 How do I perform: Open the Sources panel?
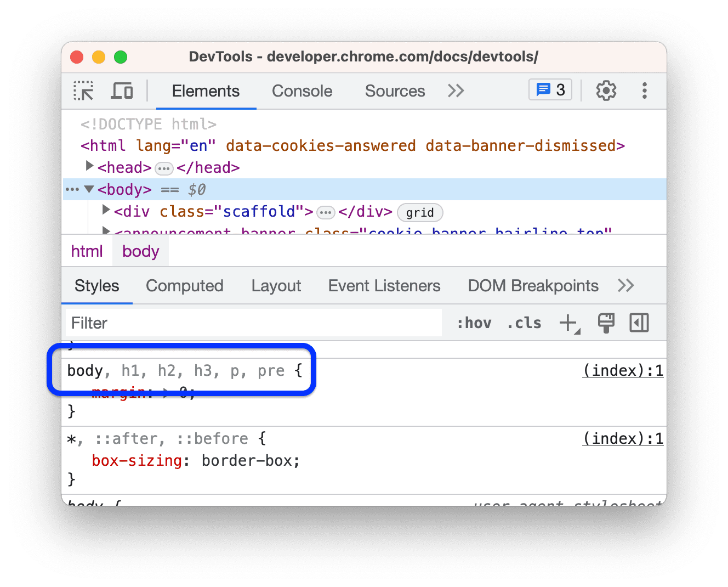[394, 91]
